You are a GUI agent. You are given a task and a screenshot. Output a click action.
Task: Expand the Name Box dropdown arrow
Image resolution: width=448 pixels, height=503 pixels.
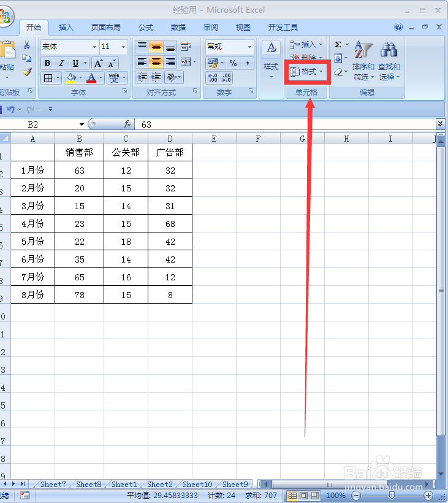82,125
